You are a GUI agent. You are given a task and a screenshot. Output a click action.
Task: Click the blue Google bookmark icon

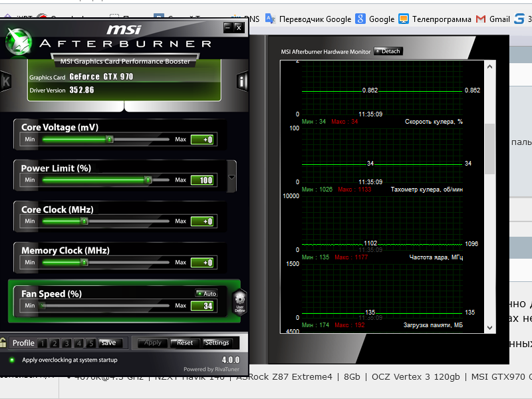pyautogui.click(x=360, y=19)
